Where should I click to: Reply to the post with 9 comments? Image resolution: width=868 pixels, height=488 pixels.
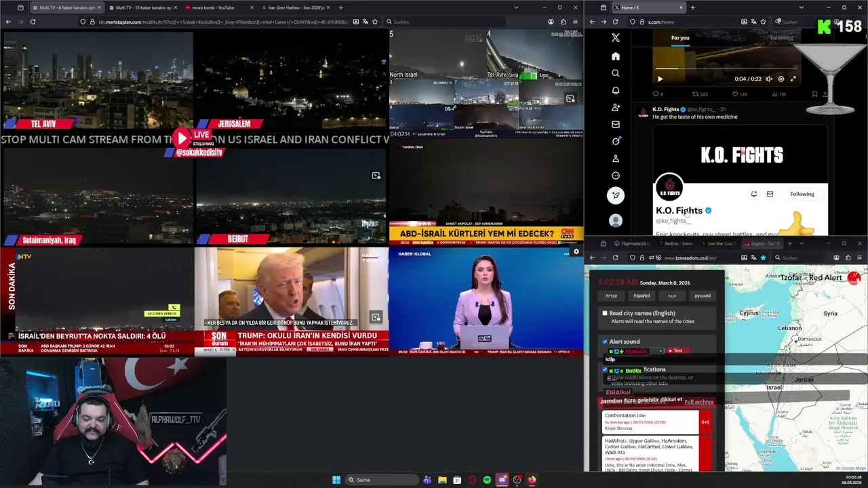tap(658, 94)
